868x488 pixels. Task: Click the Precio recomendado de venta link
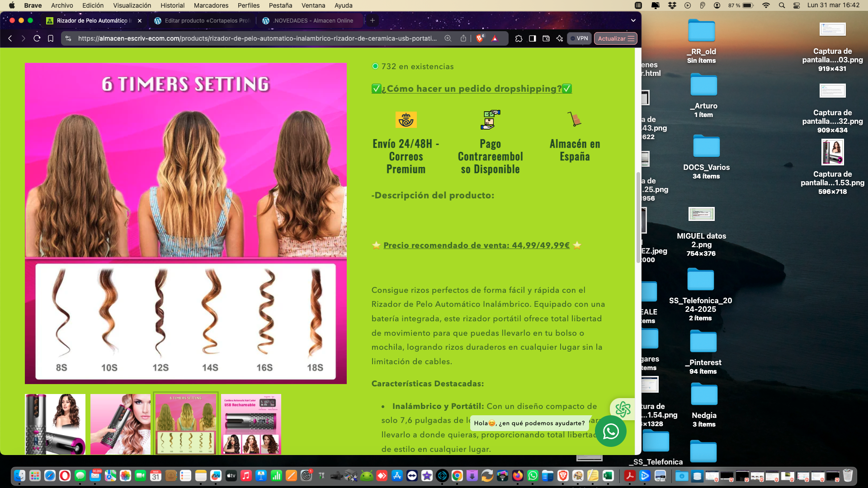[x=476, y=245]
